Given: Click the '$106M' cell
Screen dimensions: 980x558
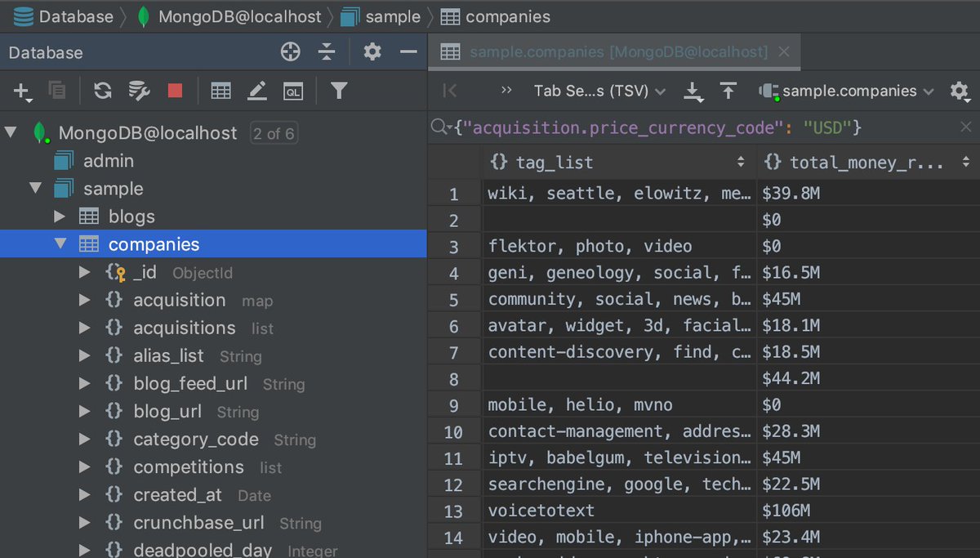Looking at the screenshot, I should 868,511.
